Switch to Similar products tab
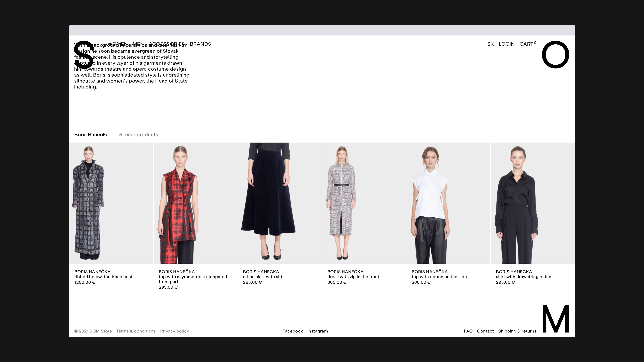Viewport: 644px width, 362px height. tap(139, 134)
